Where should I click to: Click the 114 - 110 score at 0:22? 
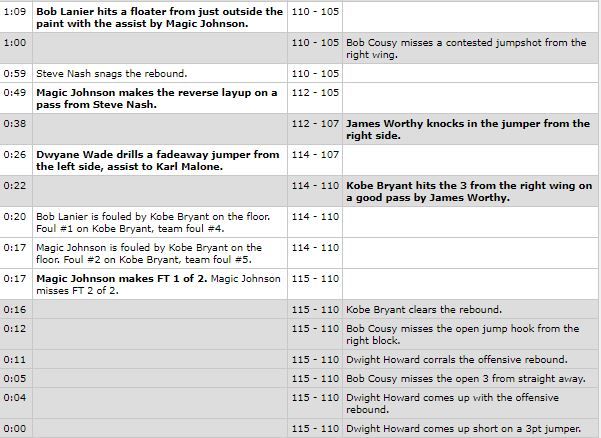(315, 186)
